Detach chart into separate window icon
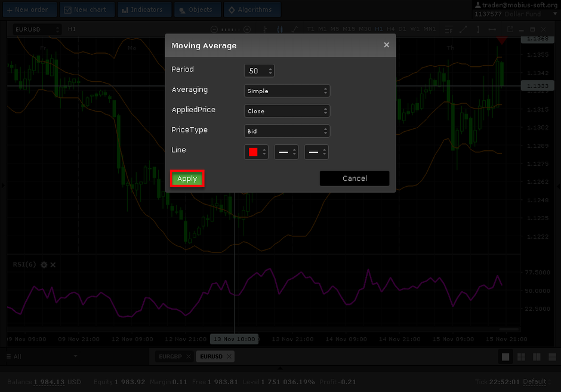The width and height of the screenshot is (561, 392). point(510,29)
